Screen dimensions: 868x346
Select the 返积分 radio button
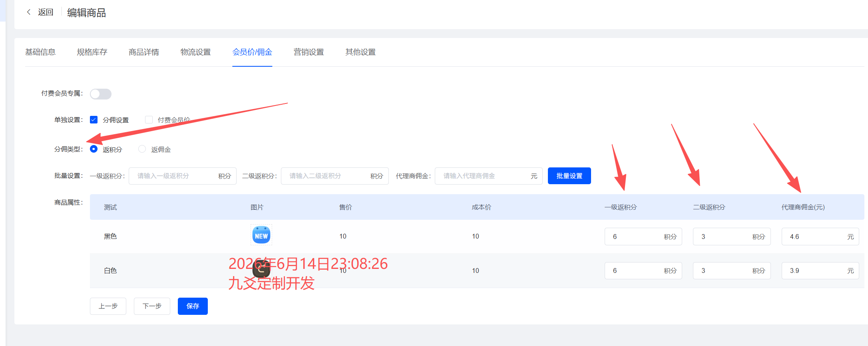click(x=94, y=149)
